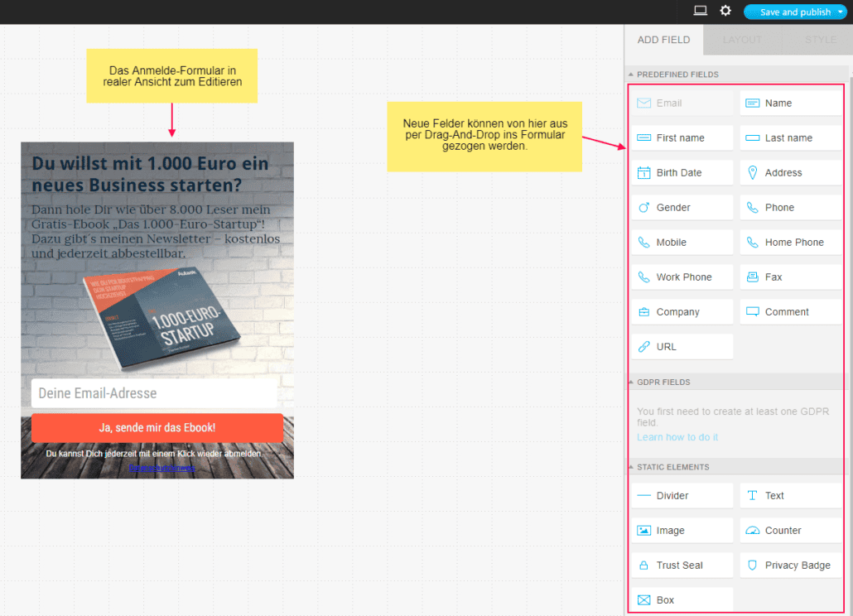Screen dimensions: 853x616
Task: Select the text about jederzeit abmelden
Action: (154, 454)
